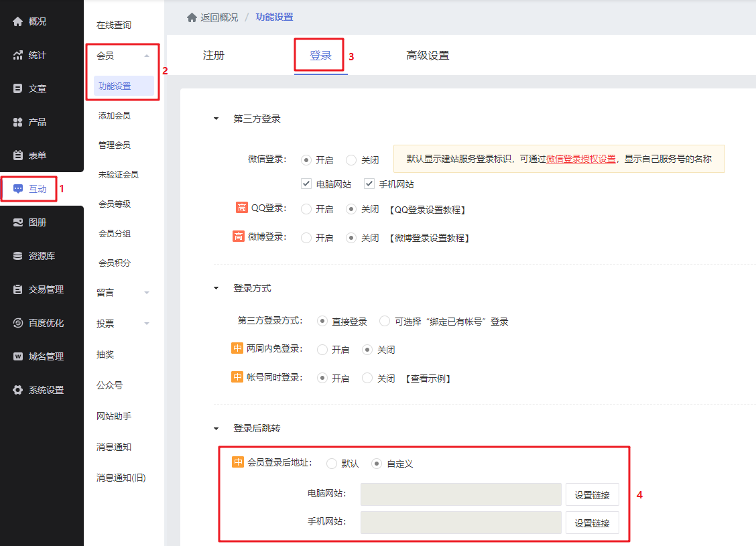The image size is (756, 546).
Task: Collapse the 登录后跳转 section triangle
Action: click(x=216, y=428)
